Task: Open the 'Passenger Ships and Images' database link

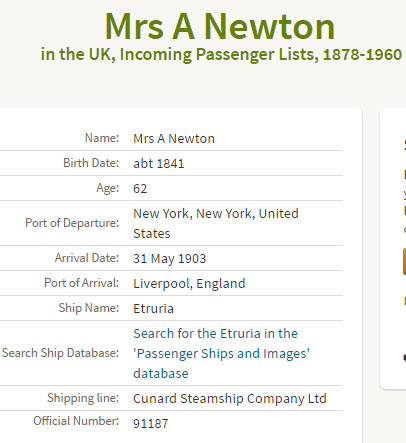Action: pyautogui.click(x=221, y=353)
